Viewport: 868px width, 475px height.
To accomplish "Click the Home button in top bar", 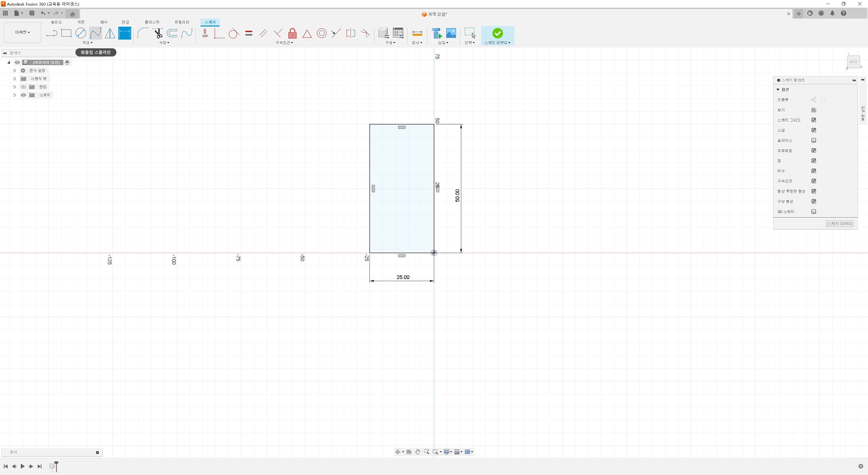I will click(72, 14).
